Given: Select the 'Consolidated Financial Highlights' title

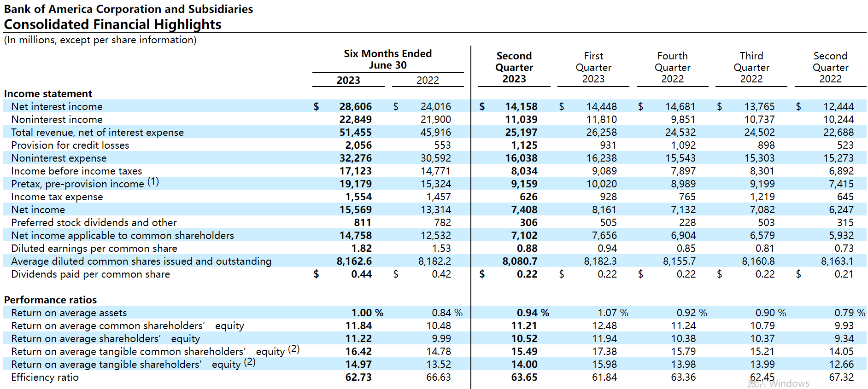Looking at the screenshot, I should [113, 24].
